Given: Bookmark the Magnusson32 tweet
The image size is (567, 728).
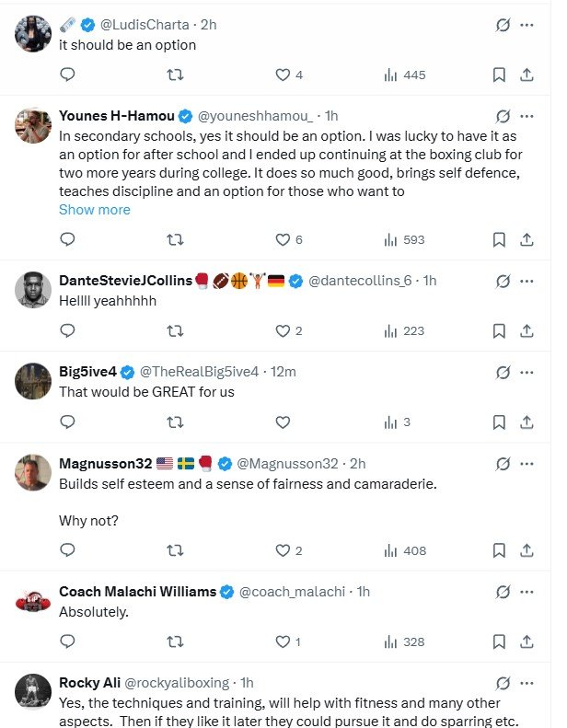Looking at the screenshot, I should (x=498, y=550).
